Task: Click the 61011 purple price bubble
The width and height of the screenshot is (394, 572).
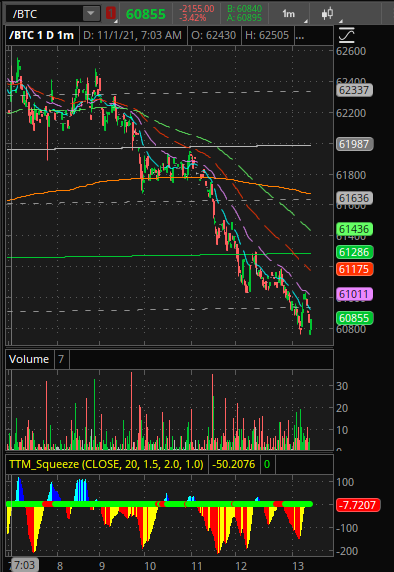Action: tap(354, 294)
